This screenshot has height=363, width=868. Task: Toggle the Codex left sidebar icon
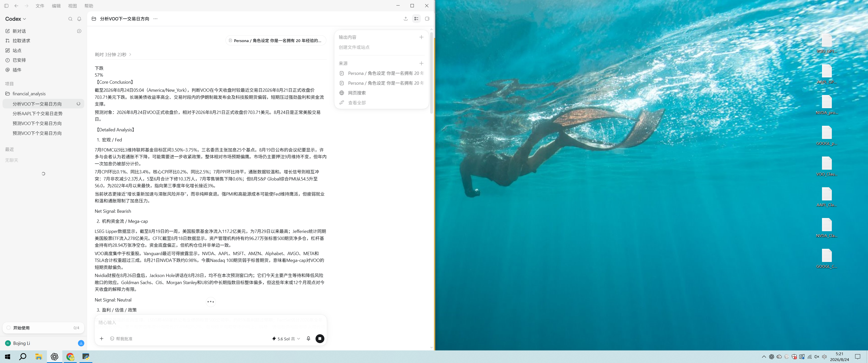click(x=6, y=6)
